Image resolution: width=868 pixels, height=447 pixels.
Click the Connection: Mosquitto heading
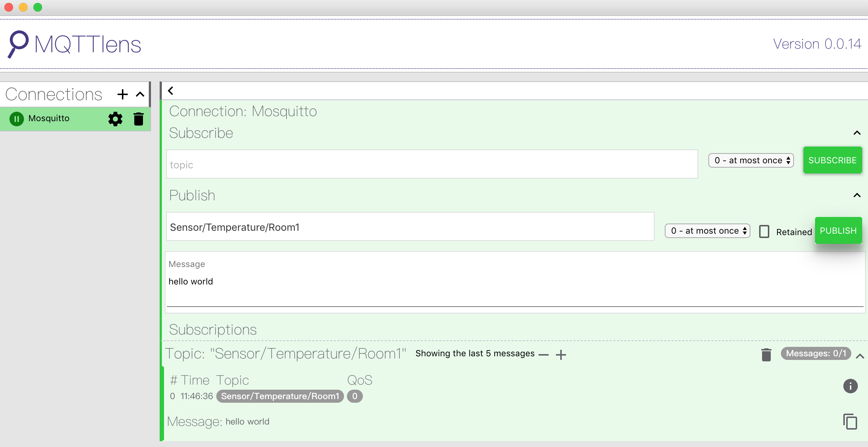click(x=243, y=111)
